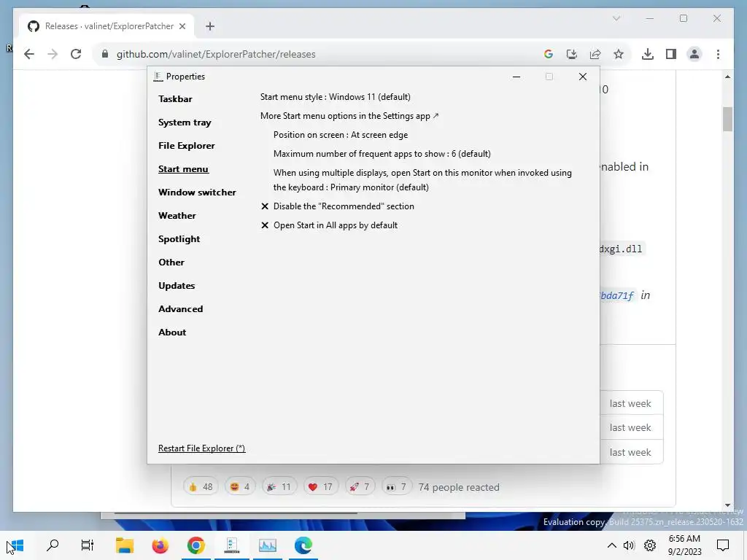Click the party popper reaction showing 11
This screenshot has width=747, height=560.
tap(279, 486)
